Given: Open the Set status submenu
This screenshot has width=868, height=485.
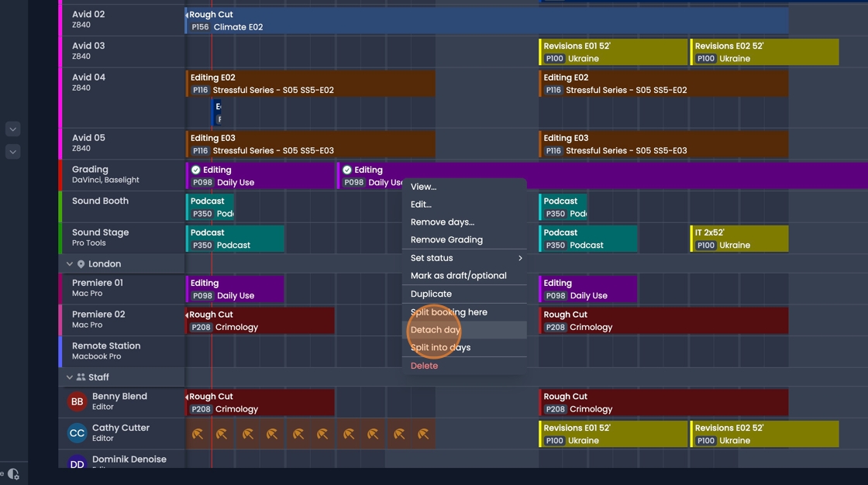Looking at the screenshot, I should [464, 258].
